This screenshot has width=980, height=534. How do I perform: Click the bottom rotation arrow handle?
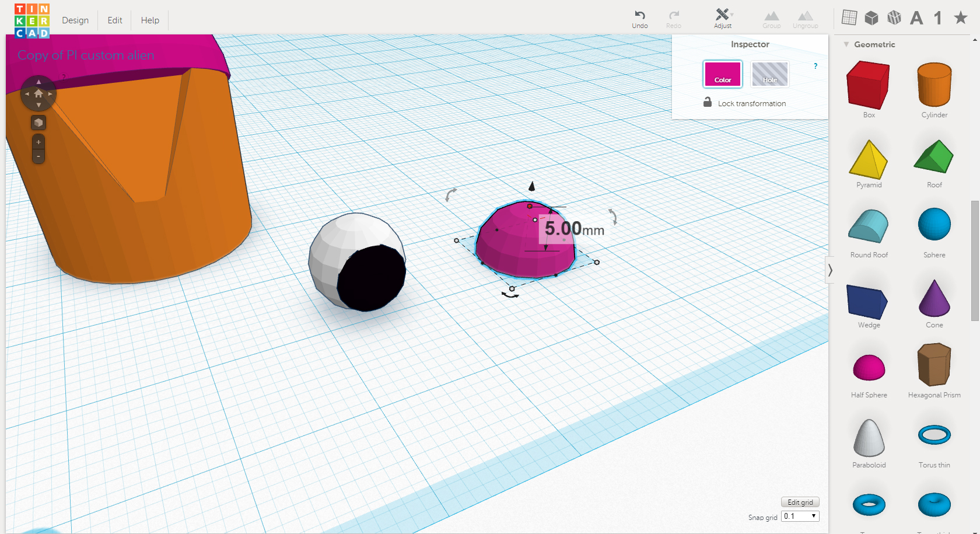tap(510, 295)
